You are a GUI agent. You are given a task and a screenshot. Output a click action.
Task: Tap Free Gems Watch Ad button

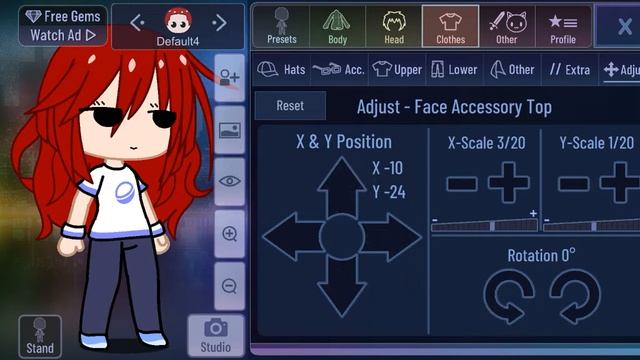pos(63,26)
